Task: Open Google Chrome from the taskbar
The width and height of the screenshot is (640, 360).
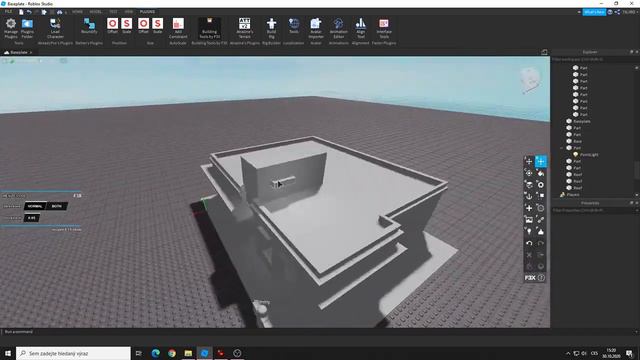Action: point(172,353)
